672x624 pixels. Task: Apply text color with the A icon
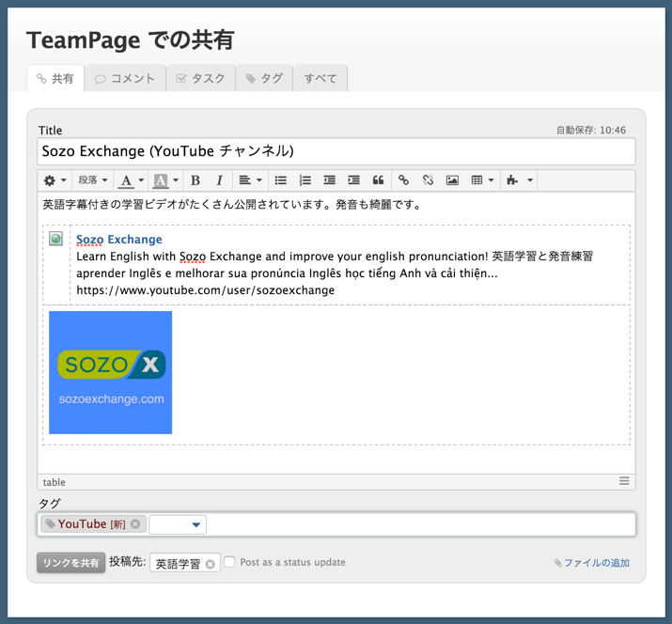pos(126,180)
